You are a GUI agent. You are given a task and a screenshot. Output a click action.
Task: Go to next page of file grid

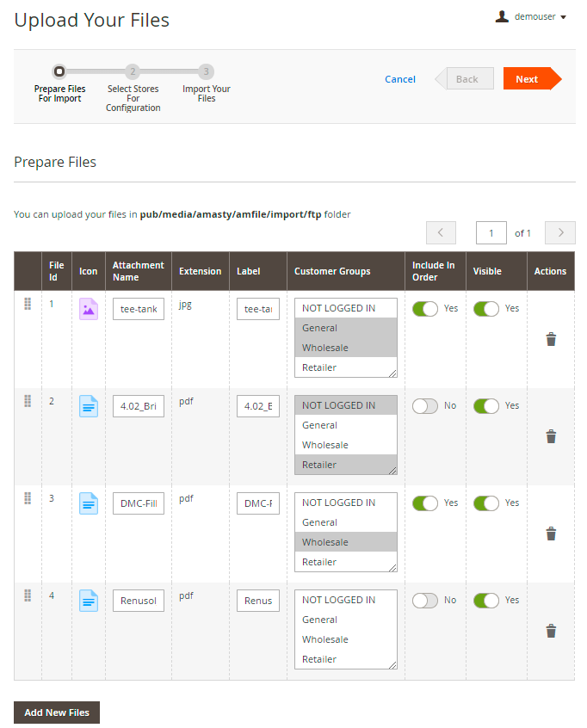560,232
